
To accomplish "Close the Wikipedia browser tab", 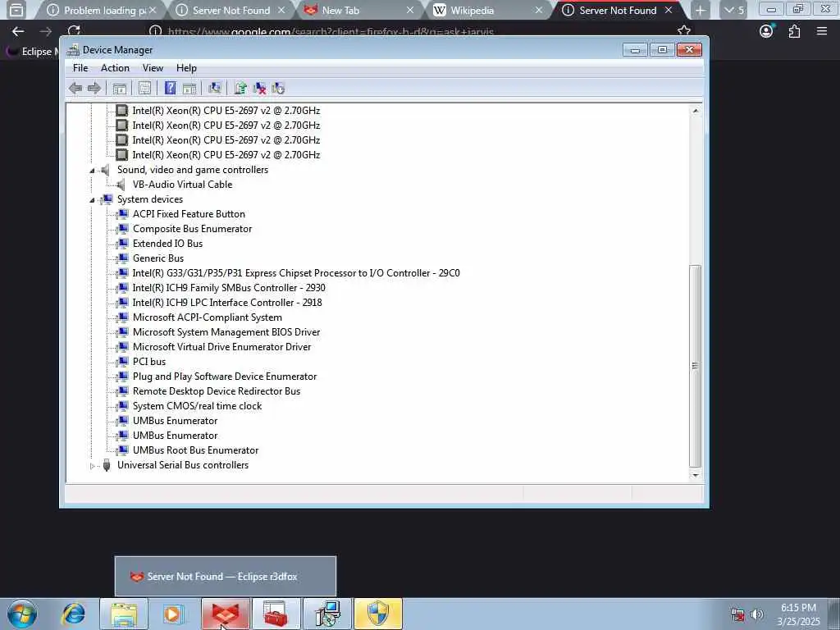I will pyautogui.click(x=539, y=10).
